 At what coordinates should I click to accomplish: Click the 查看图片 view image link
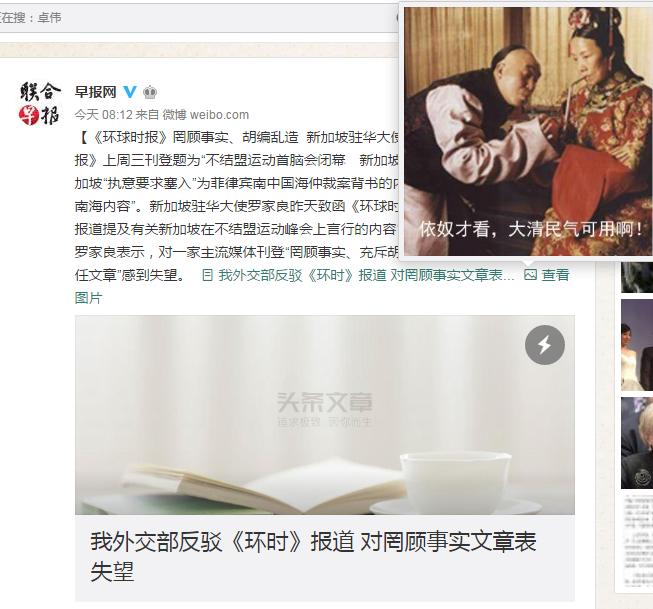(x=555, y=275)
